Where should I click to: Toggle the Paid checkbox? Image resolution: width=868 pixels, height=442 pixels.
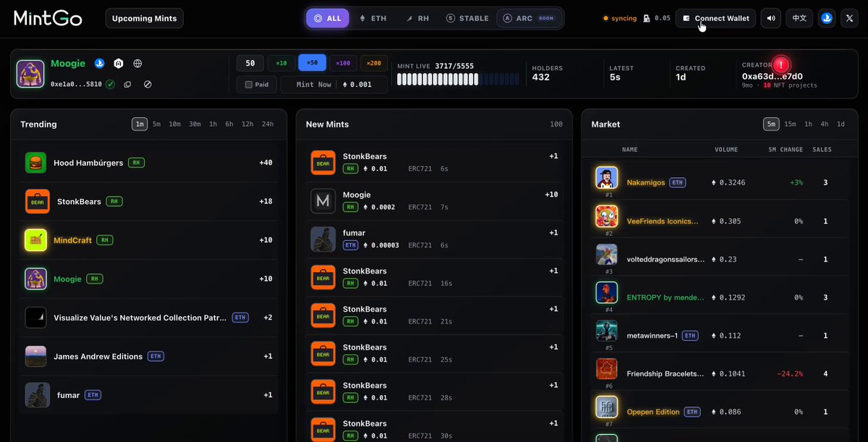click(x=249, y=85)
